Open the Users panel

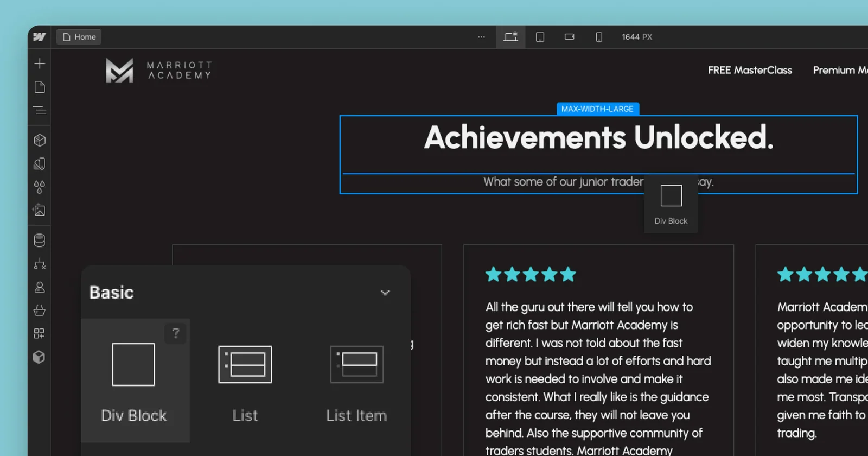pos(40,287)
